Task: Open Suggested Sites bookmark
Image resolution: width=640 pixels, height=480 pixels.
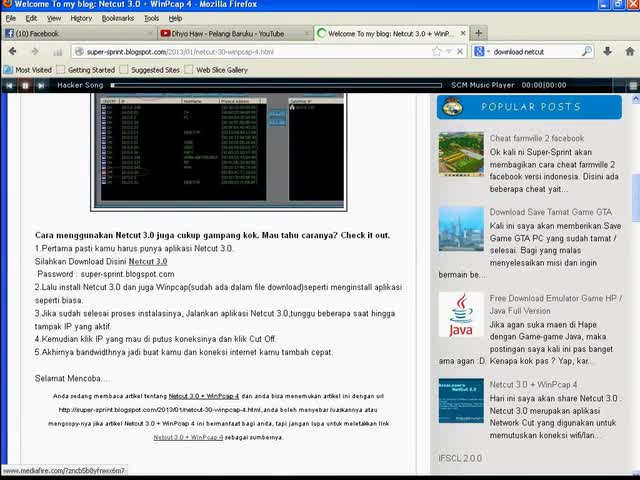Action: (150, 70)
